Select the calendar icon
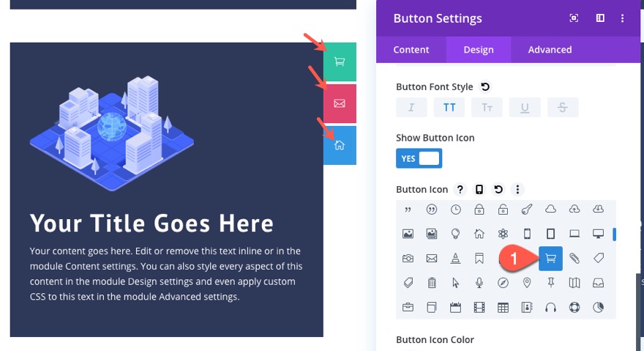 (x=455, y=307)
